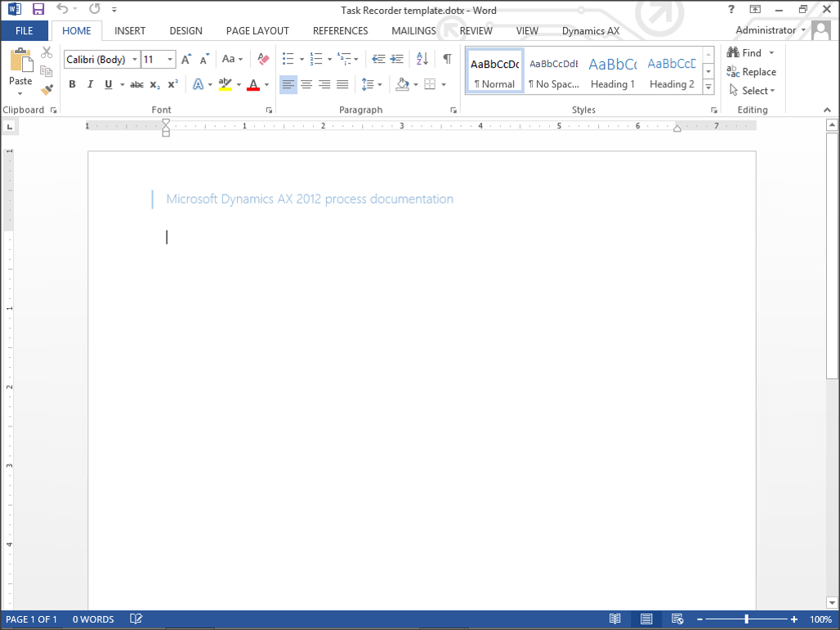Click the Format Painter brush icon

(47, 89)
